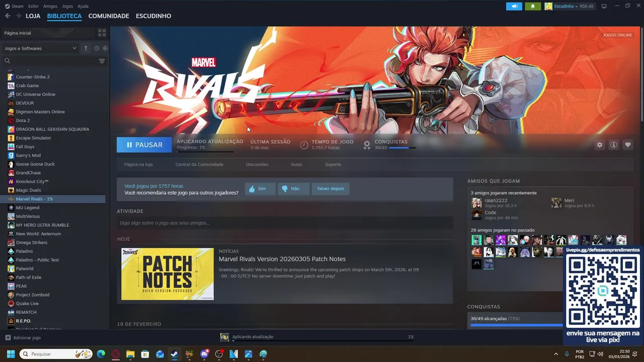Open friend raian2222's avatar
Image resolution: width=644 pixels, height=362 pixels.
click(x=476, y=203)
